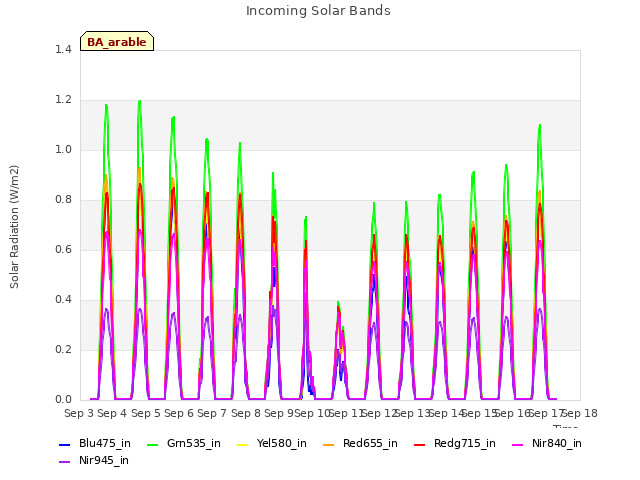The width and height of the screenshot is (640, 480).
Task: Click the 1.2 y-axis tick label
Action: coord(63,100)
